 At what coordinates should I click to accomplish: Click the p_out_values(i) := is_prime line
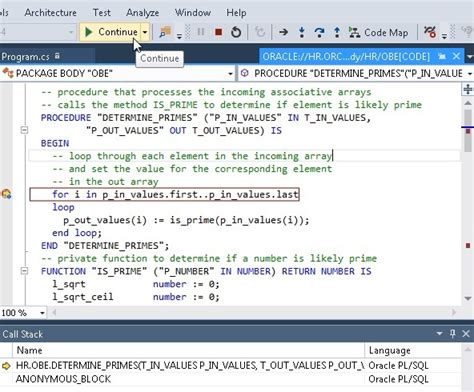pos(186,220)
